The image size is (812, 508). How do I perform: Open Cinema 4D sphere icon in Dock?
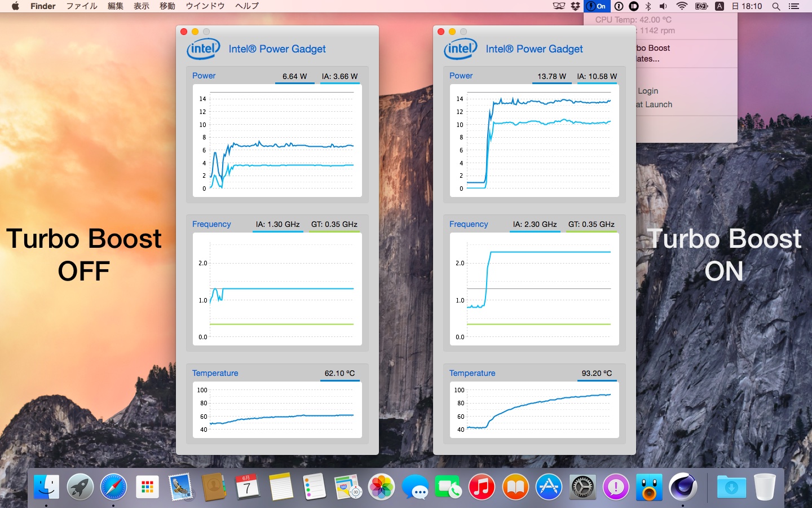tap(683, 487)
